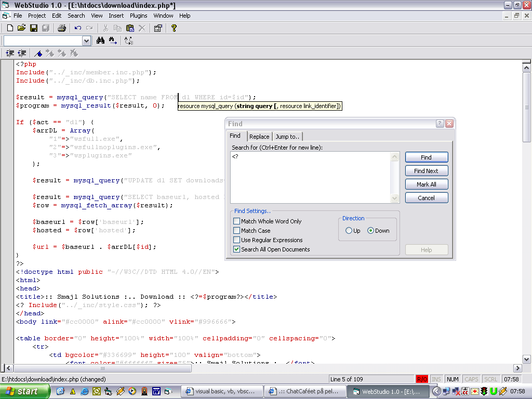Click the binoculars Find icon
This screenshot has height=399, width=532.
[101, 41]
